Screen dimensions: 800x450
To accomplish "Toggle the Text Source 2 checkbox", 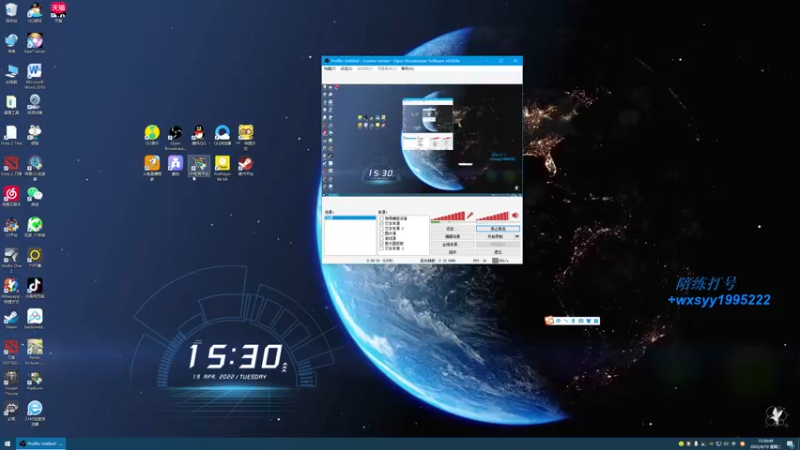I will click(x=381, y=229).
